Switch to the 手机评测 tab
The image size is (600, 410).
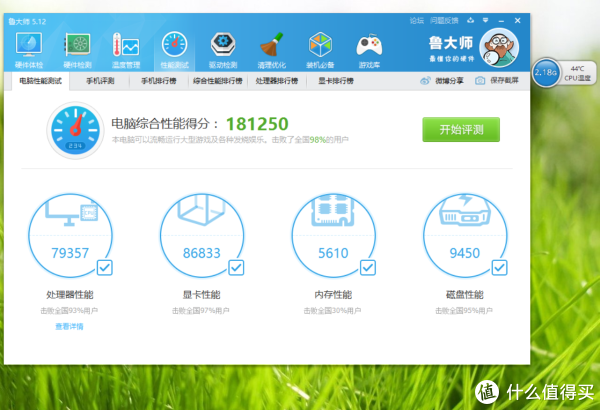(100, 81)
